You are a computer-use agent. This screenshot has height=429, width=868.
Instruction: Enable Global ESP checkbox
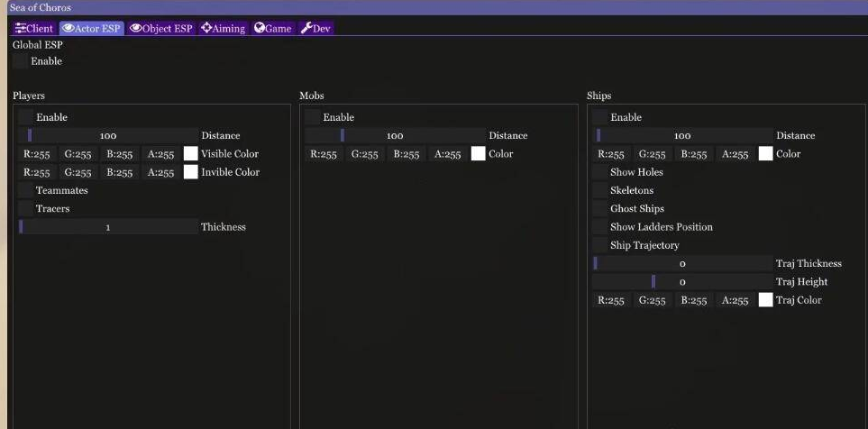point(19,61)
